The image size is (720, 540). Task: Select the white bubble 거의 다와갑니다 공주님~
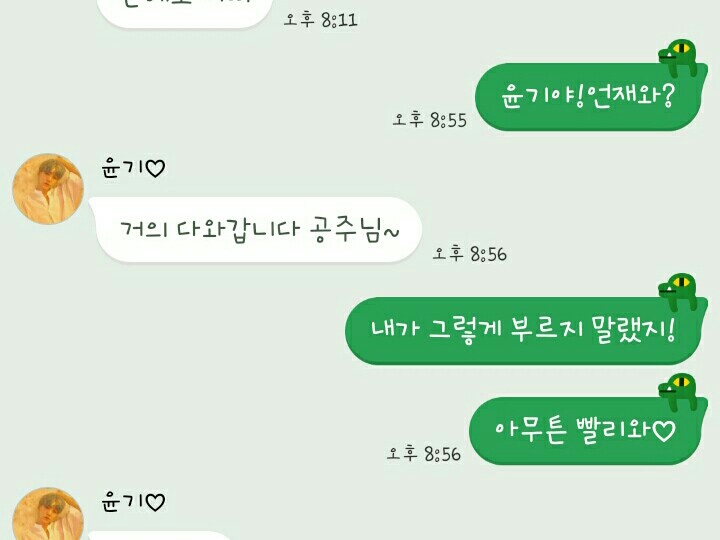pos(255,230)
